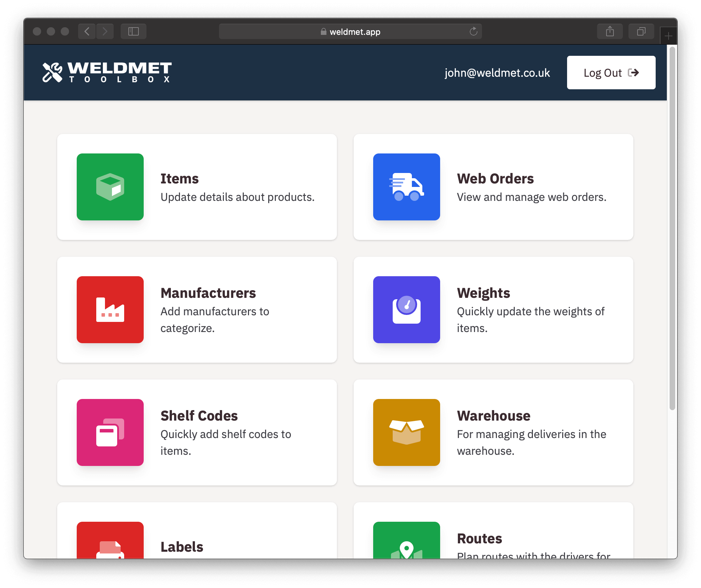The image size is (701, 588).
Task: Open the blue Web Orders truck icon
Action: (407, 187)
